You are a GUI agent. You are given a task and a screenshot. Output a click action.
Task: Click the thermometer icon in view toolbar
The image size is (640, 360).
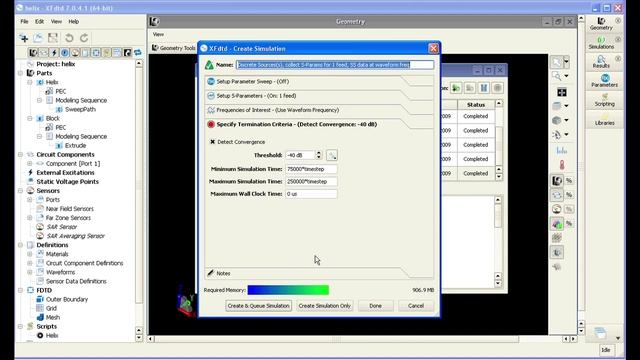tap(562, 165)
